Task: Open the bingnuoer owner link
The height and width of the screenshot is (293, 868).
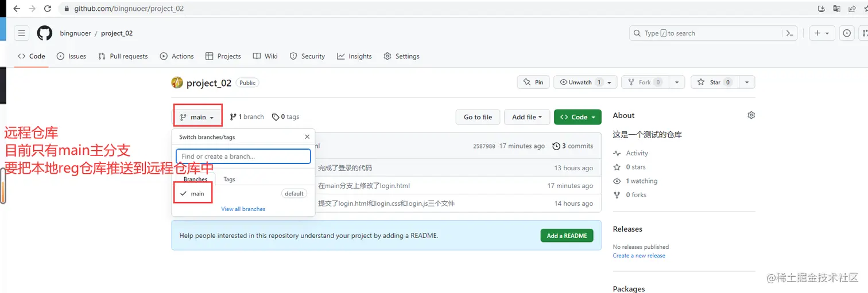Action: click(x=75, y=33)
